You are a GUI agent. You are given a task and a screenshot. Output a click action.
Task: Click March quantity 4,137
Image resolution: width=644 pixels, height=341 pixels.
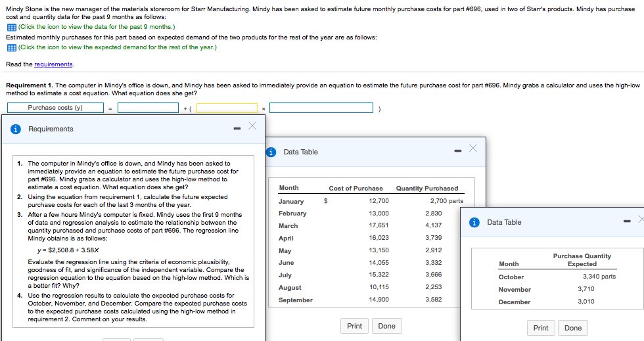(434, 225)
